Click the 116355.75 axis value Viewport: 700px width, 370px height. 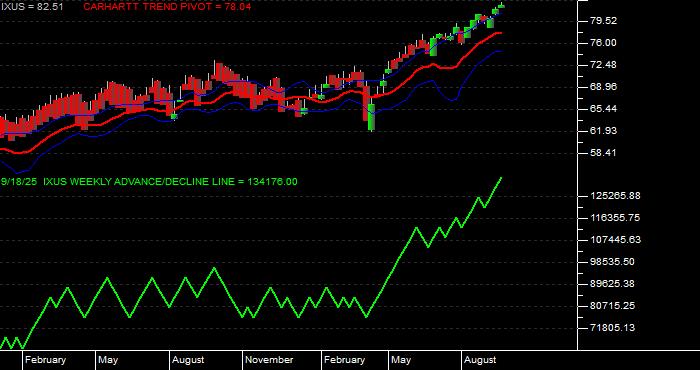pos(615,217)
